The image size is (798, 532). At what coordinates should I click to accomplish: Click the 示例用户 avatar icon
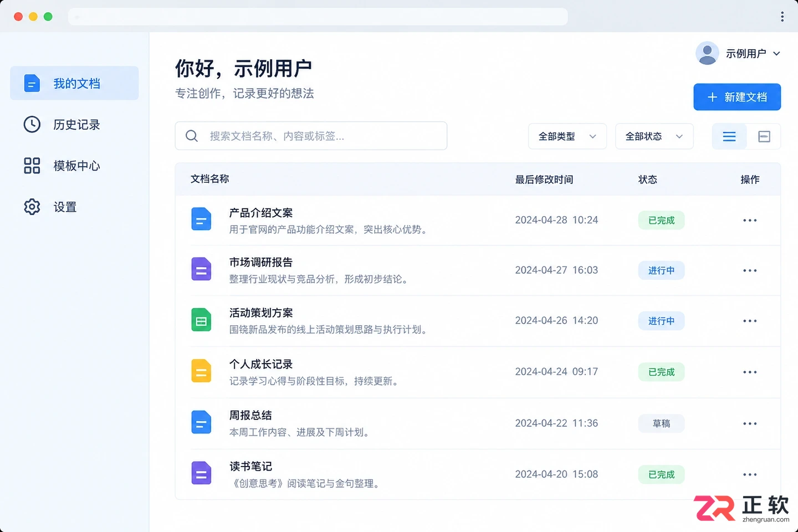707,53
